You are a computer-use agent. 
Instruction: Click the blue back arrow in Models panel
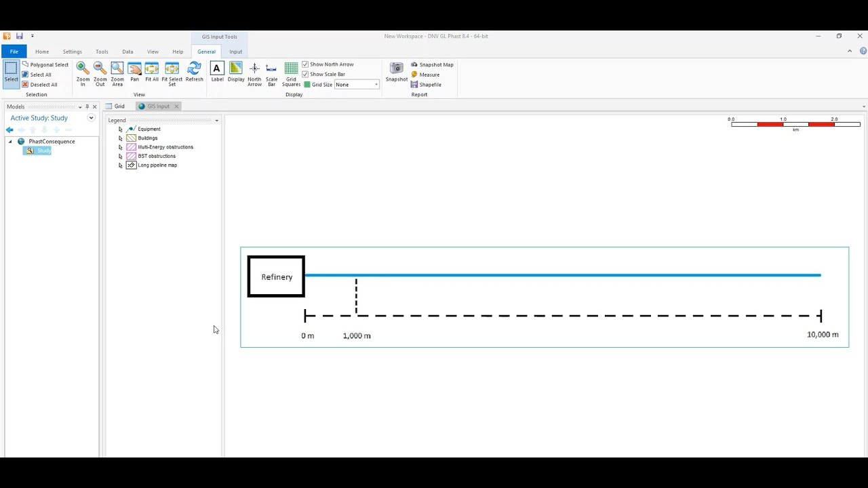pos(9,129)
